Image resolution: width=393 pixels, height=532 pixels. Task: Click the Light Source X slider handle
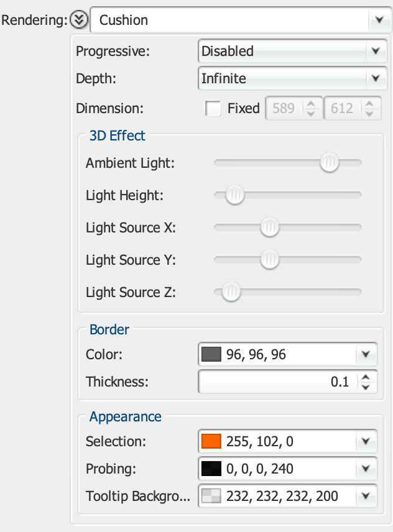click(269, 228)
